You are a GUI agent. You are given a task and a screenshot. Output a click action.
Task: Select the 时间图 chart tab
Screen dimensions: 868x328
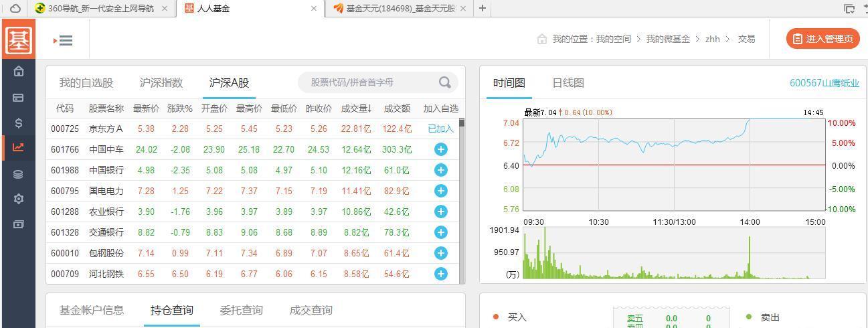(x=509, y=83)
